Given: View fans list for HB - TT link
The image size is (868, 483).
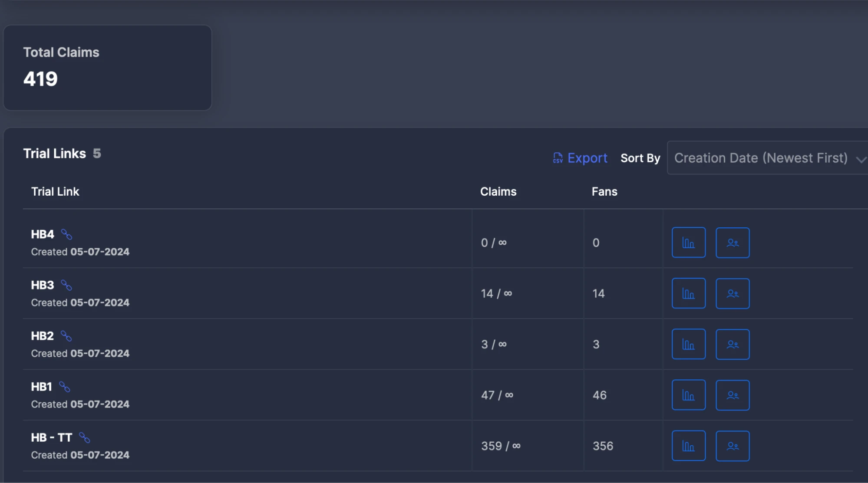Looking at the screenshot, I should 733,446.
